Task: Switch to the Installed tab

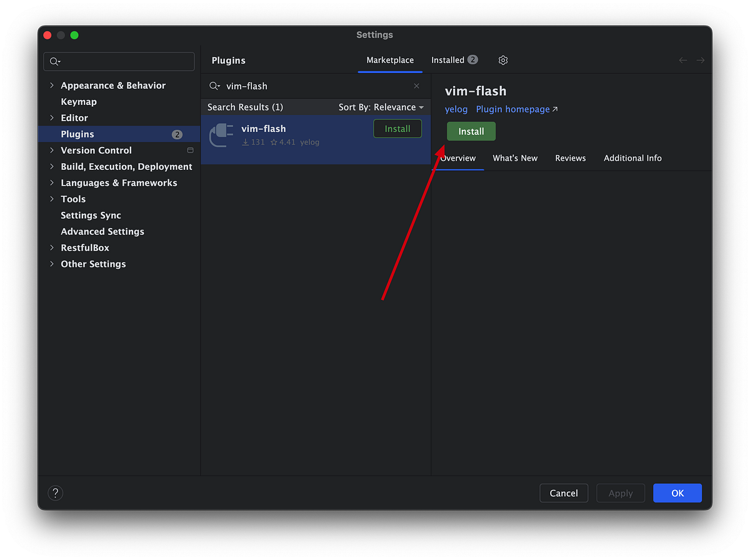Action: click(x=449, y=60)
